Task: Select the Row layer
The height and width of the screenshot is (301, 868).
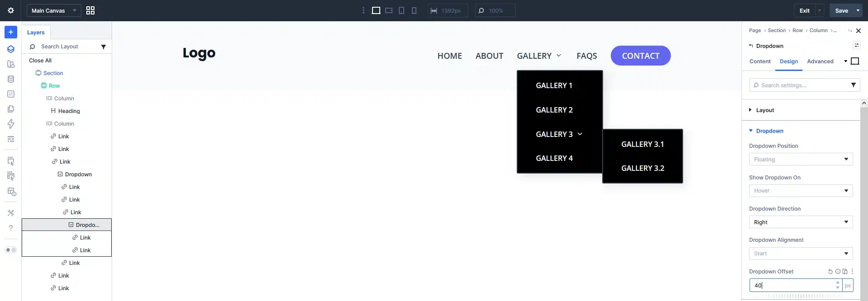Action: click(54, 86)
